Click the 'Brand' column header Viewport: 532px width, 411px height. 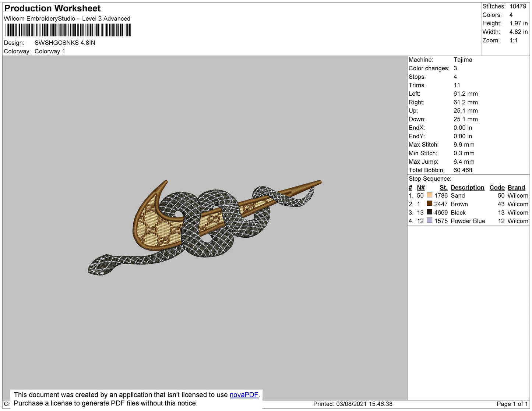(516, 187)
